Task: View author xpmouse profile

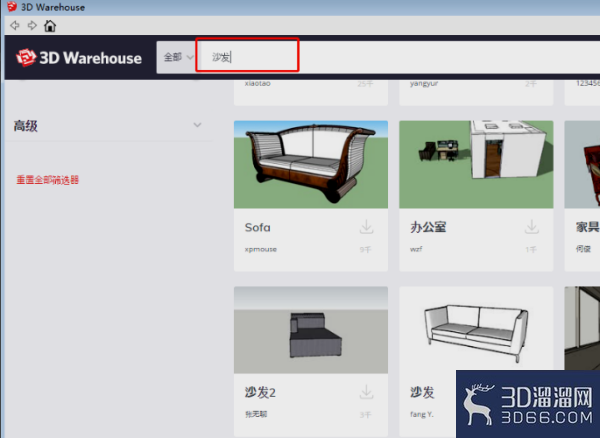Action: point(261,249)
